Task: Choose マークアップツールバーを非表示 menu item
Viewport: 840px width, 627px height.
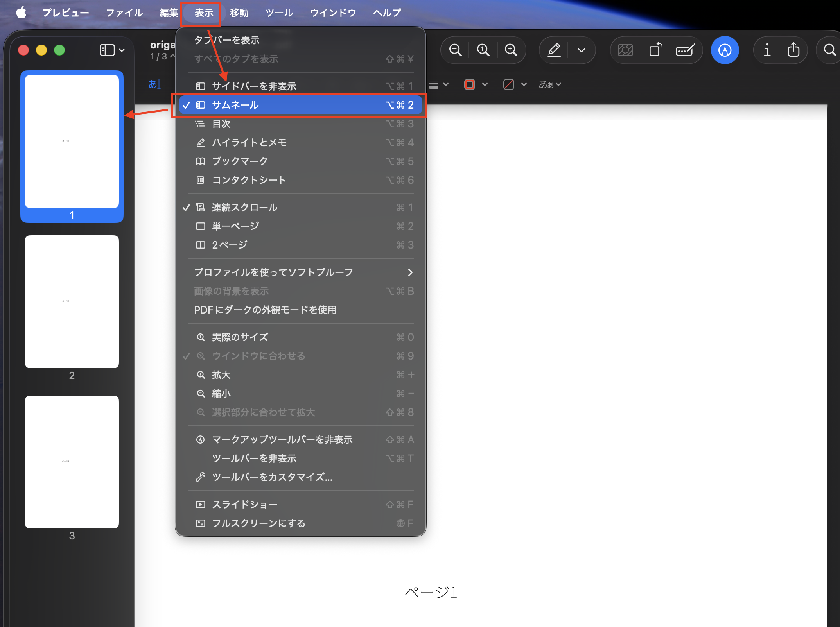Action: 300,439
